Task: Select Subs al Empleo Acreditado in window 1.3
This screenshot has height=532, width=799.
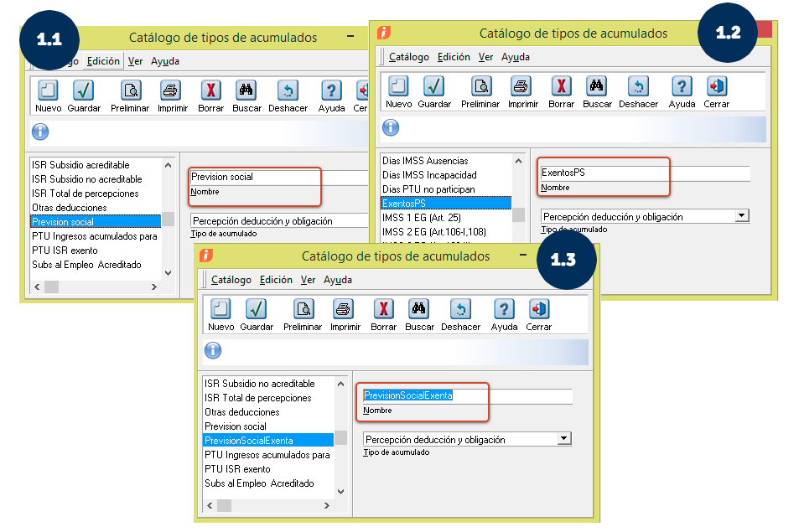Action: pyautogui.click(x=268, y=483)
